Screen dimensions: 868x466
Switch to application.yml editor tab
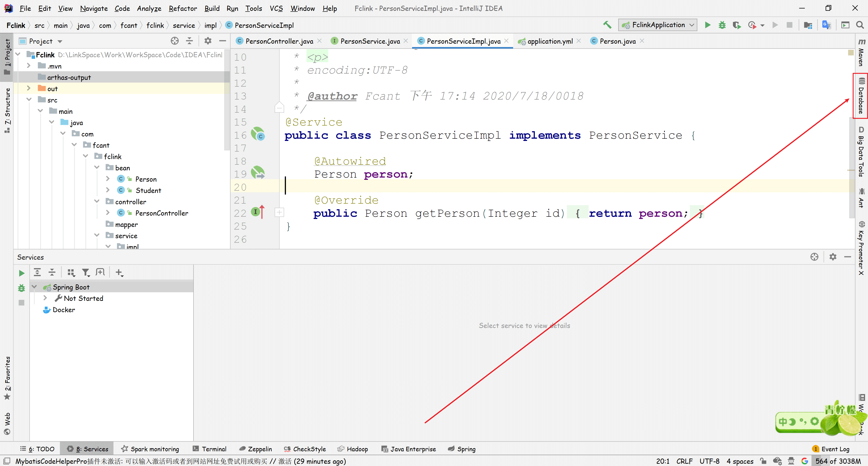pos(550,41)
